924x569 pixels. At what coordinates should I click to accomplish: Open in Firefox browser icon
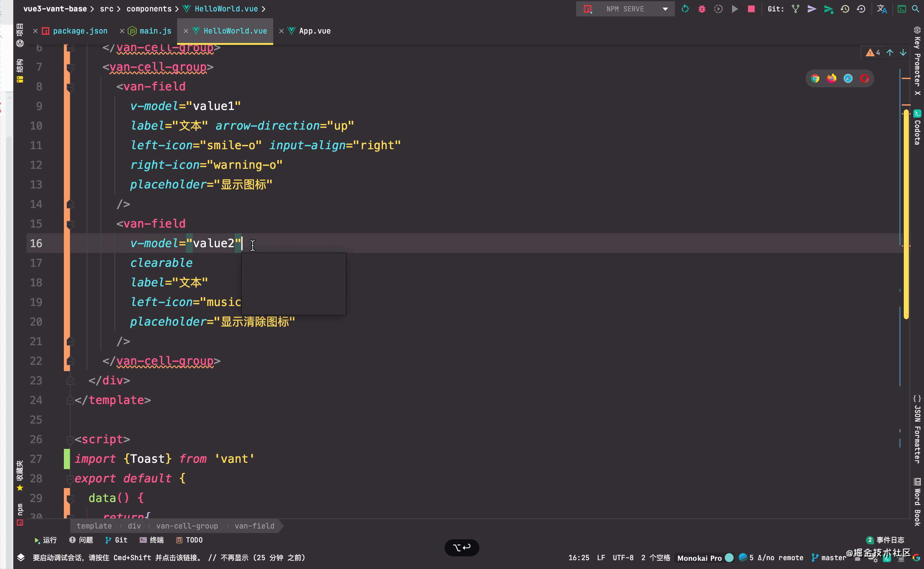(x=831, y=78)
